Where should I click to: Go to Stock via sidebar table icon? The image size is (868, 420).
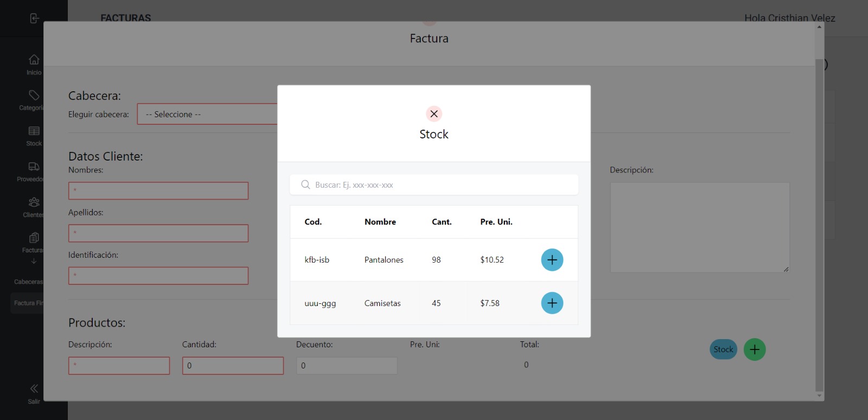34,131
